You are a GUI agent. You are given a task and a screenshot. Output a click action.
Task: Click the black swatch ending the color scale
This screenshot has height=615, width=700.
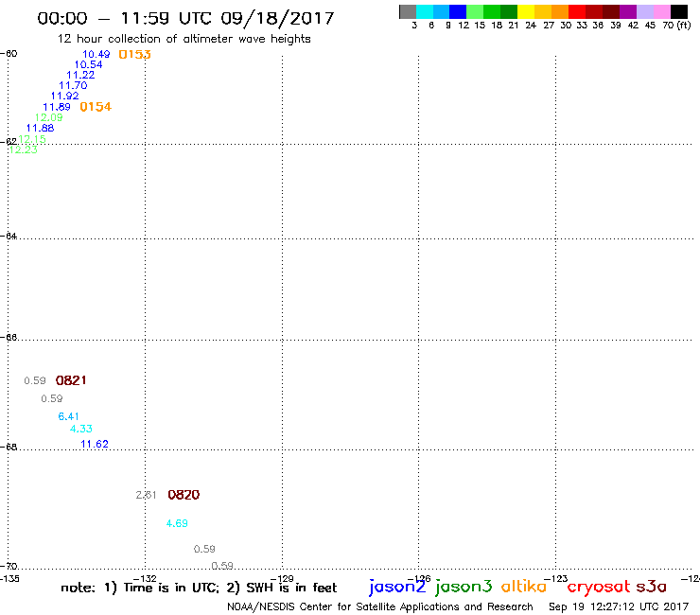pyautogui.click(x=679, y=11)
